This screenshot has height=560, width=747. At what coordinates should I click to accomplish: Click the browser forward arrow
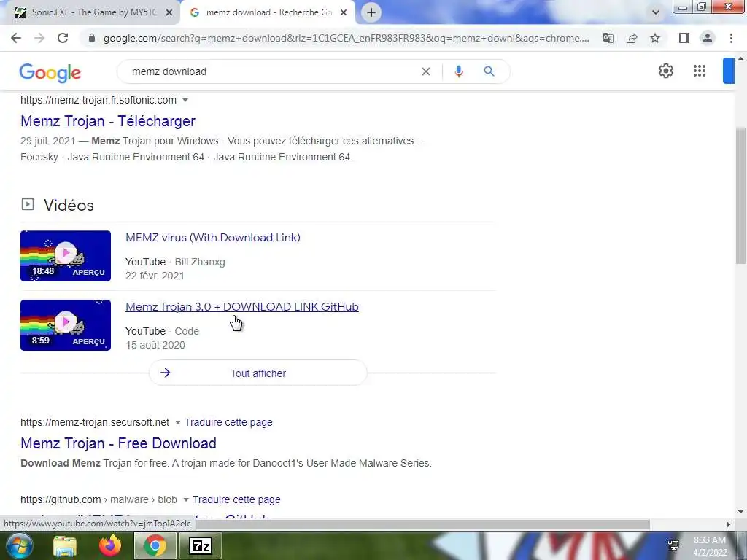coord(39,38)
